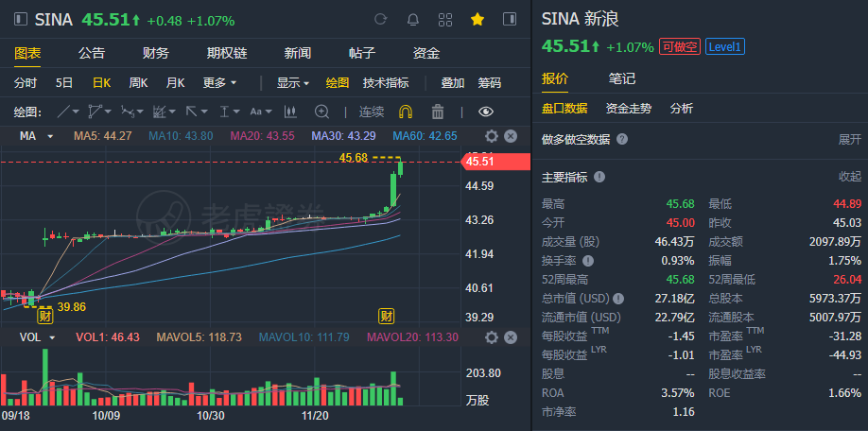Image resolution: width=868 pixels, height=431 pixels.
Task: Click the left 财 earnings marker on chart
Action: tap(44, 317)
